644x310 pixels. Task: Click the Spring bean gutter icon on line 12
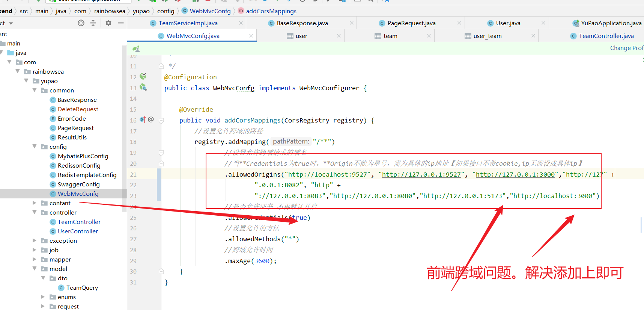143,77
